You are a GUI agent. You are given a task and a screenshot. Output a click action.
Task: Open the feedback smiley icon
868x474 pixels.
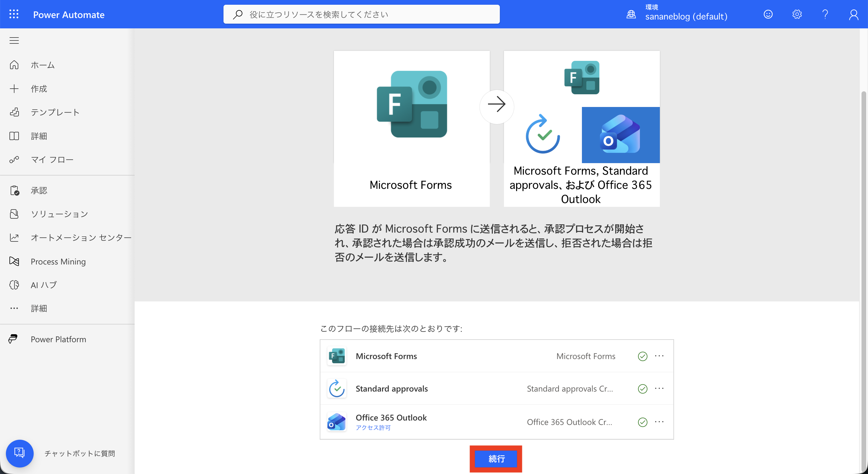click(768, 14)
